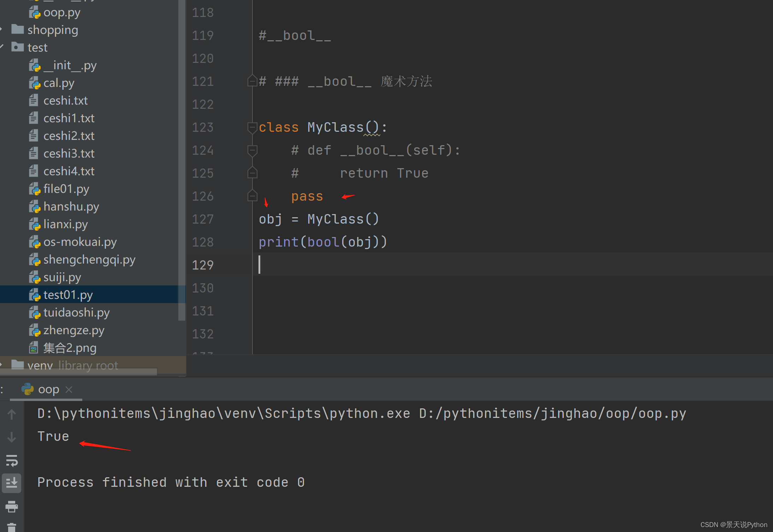This screenshot has width=773, height=532.
Task: Toggle soft-wrap in run console
Action: coord(12,461)
